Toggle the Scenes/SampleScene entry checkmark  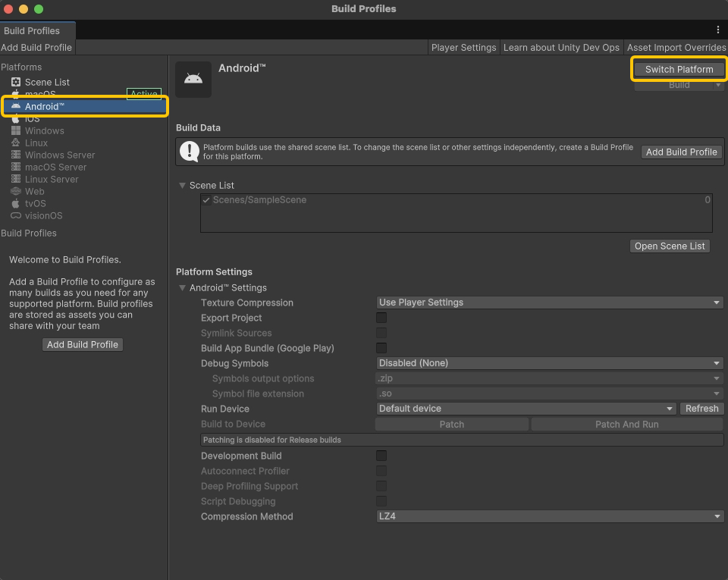click(x=206, y=200)
